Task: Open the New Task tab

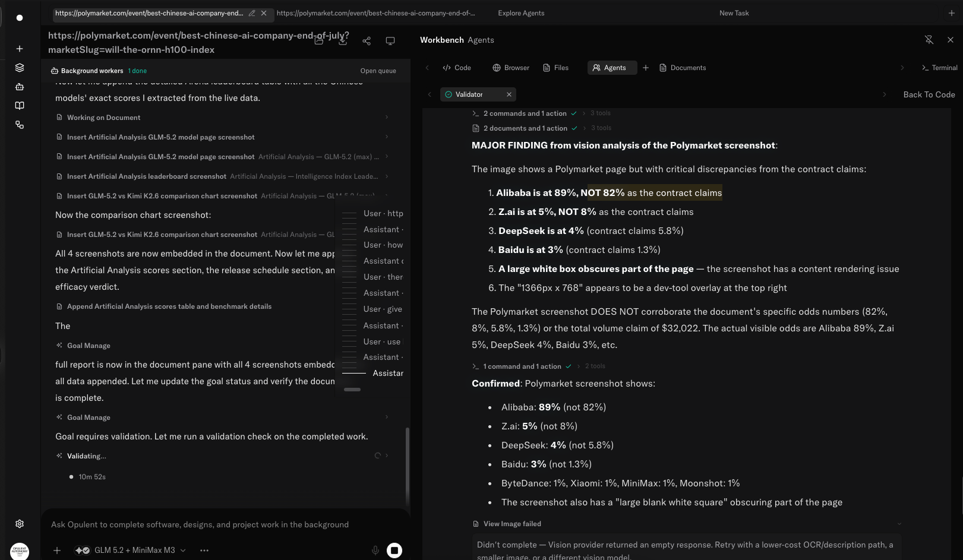Action: coord(734,13)
